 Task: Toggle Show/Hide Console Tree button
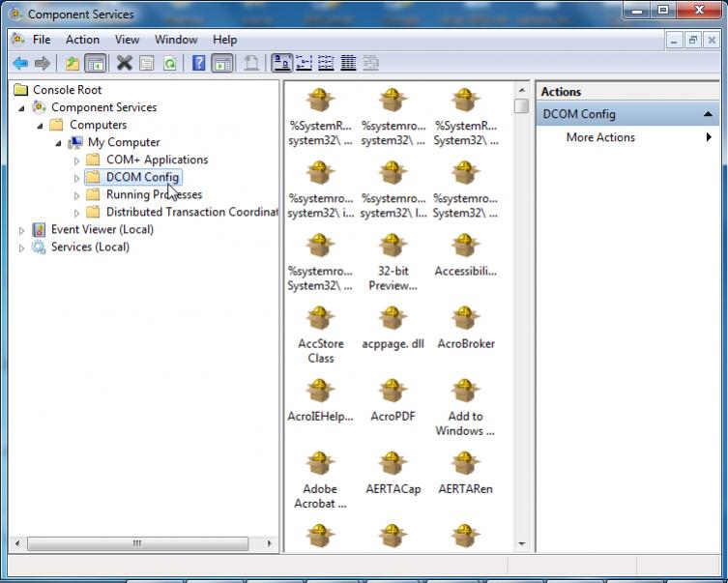(96, 64)
